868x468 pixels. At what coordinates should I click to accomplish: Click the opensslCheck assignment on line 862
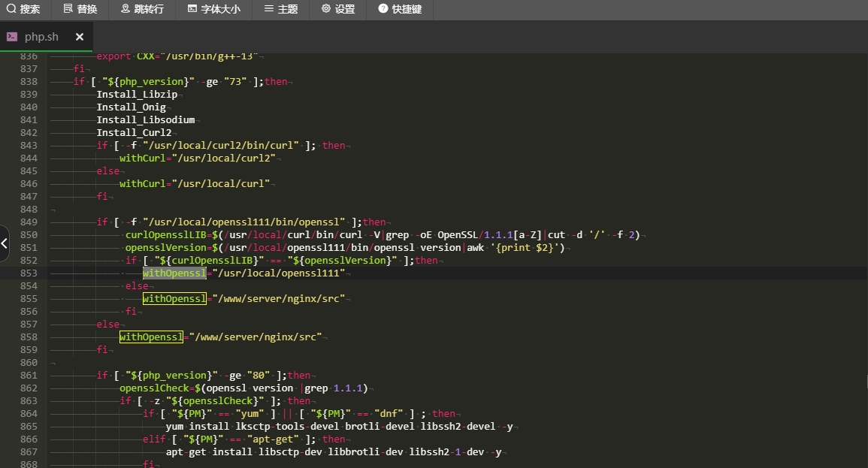point(153,388)
